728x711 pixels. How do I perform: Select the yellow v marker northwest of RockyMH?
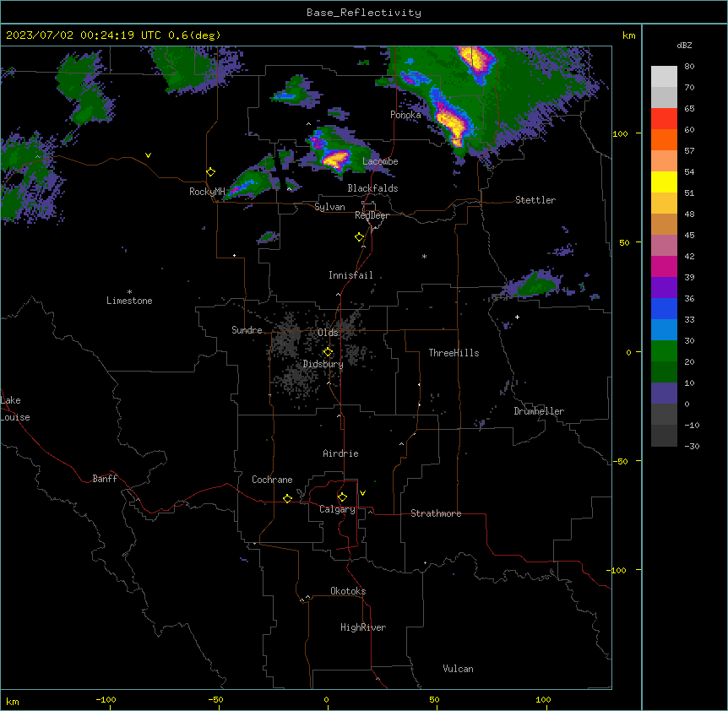[148, 155]
